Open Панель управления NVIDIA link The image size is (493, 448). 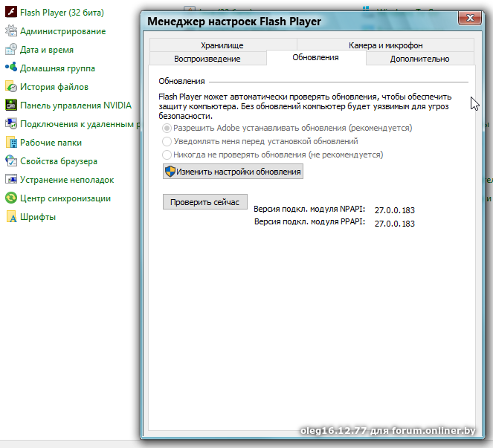coord(76,105)
